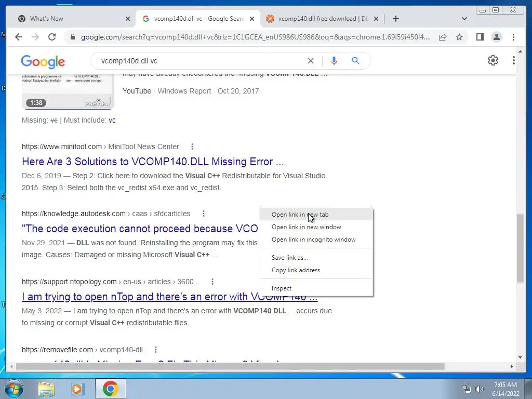This screenshot has height=399, width=532.
Task: Open the three-dot menu beside the knowledge.autodesk.com result
Action: click(203, 214)
